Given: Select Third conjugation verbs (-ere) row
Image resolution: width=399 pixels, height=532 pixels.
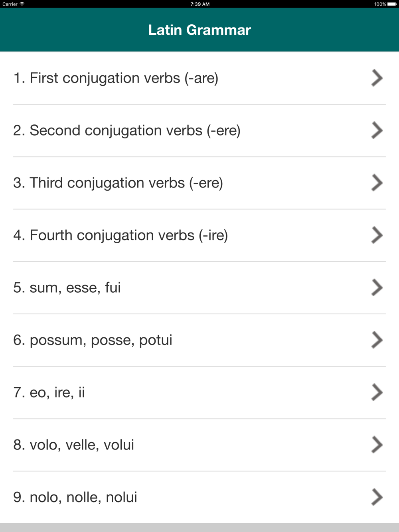Looking at the screenshot, I should click(x=199, y=183).
